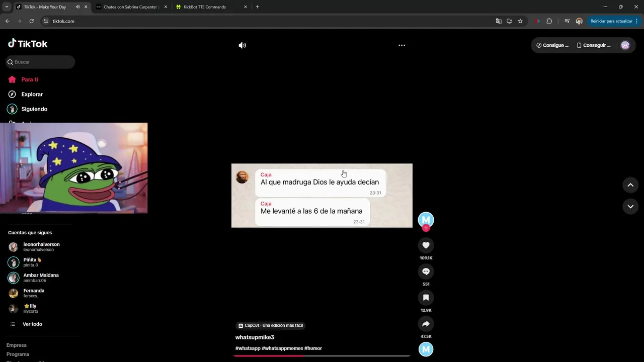644x362 pixels.
Task: Click Reiniciar para actualizar button
Action: point(611,21)
